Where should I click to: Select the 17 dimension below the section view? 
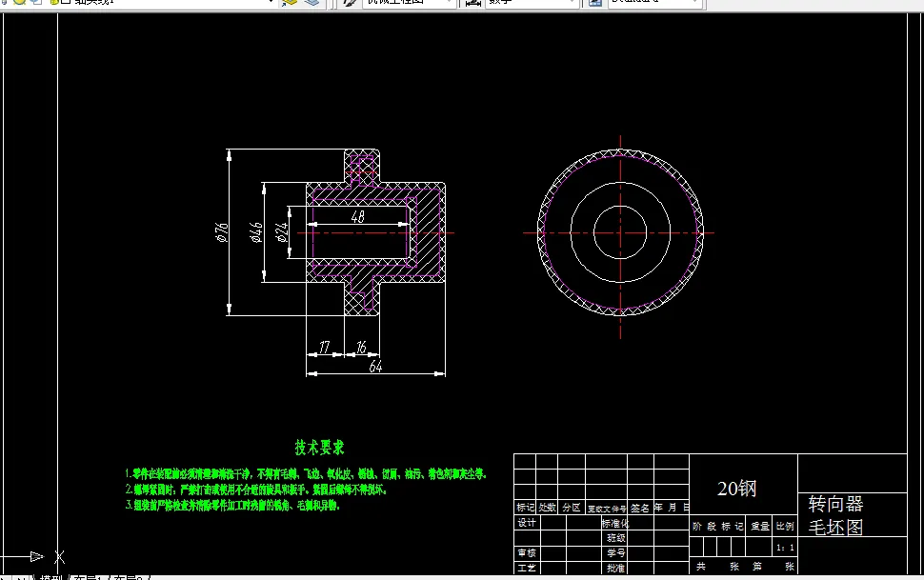[x=324, y=348]
